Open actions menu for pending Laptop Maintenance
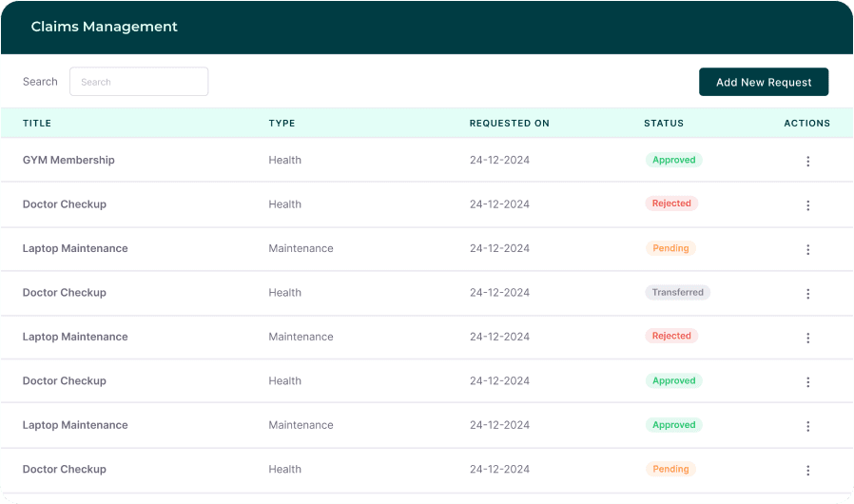The height and width of the screenshot is (504, 854). pos(807,250)
